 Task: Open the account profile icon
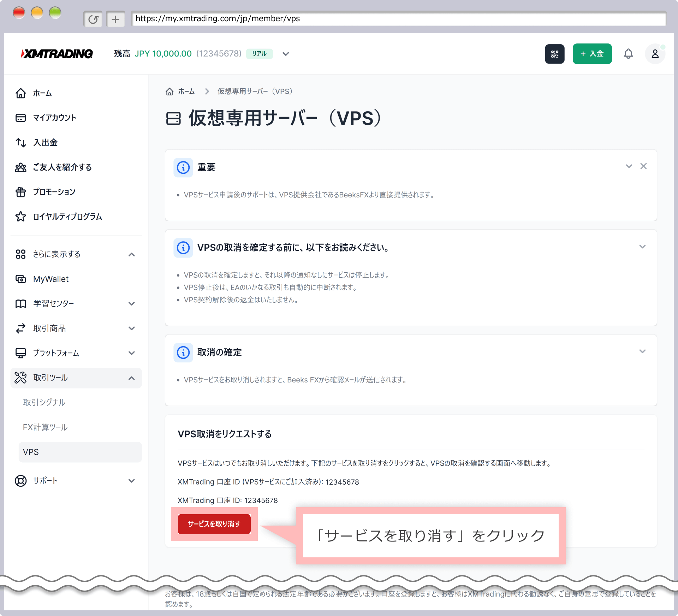655,54
